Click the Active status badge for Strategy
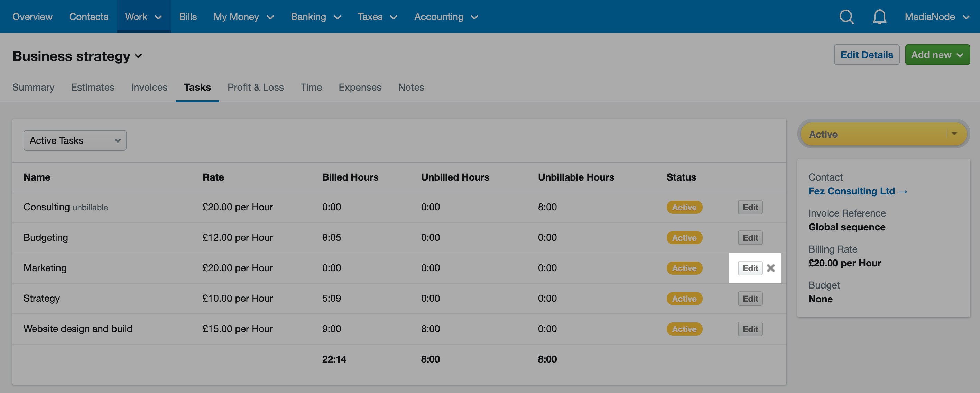The height and width of the screenshot is (393, 980). tap(684, 299)
